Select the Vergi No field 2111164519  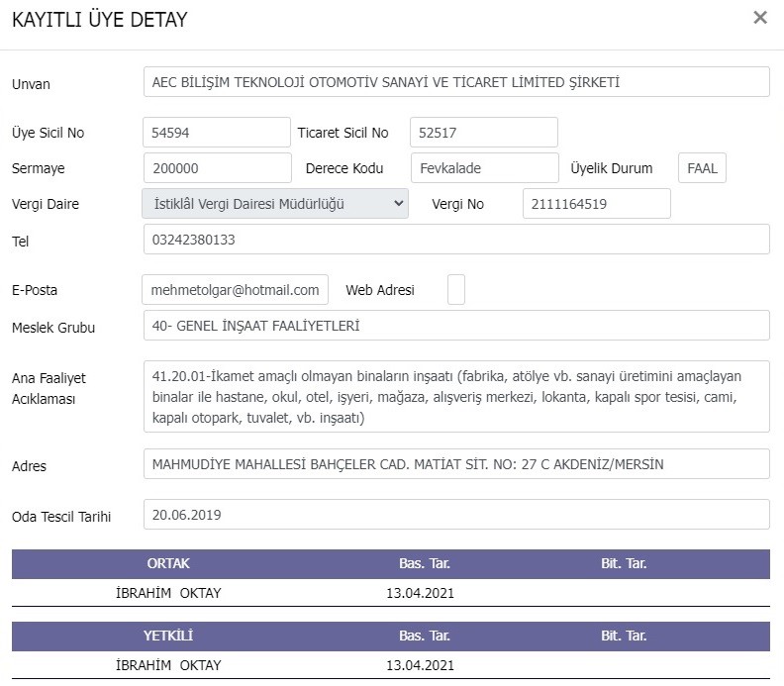[597, 204]
